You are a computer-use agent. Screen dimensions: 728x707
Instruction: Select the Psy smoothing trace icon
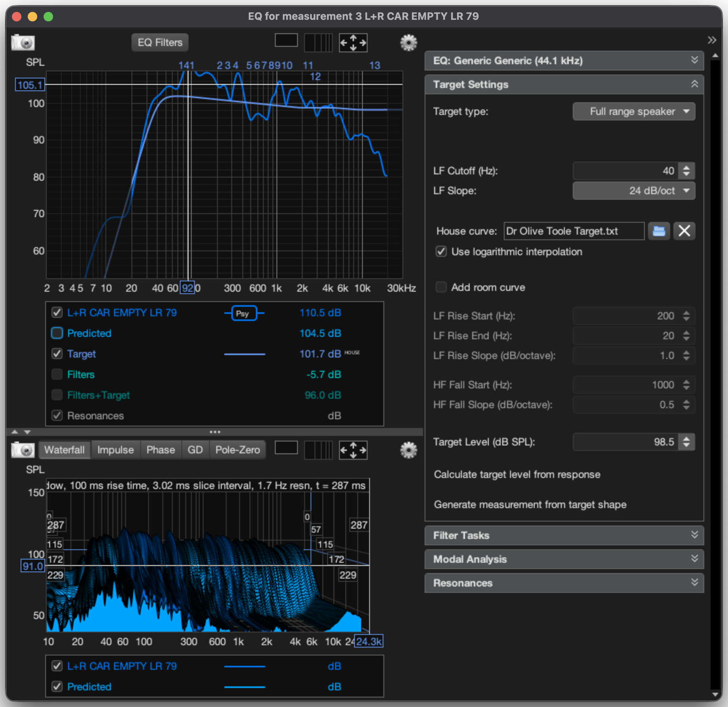(x=244, y=313)
